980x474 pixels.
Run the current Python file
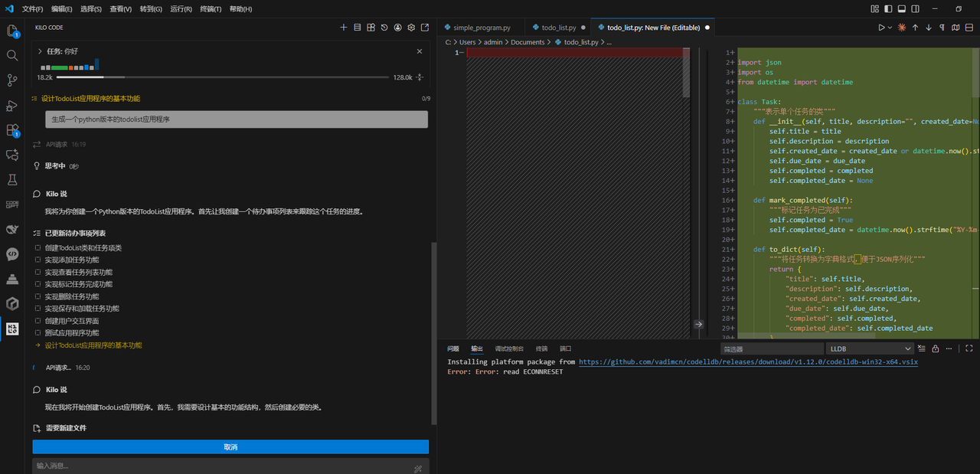[x=881, y=27]
